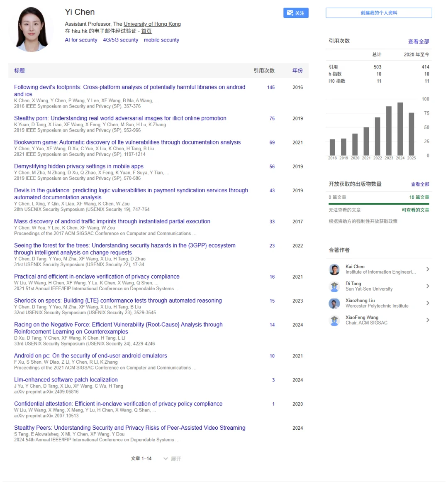Sort by 标题 column header
Viewport: 448px width, 482px height.
pos(19,71)
